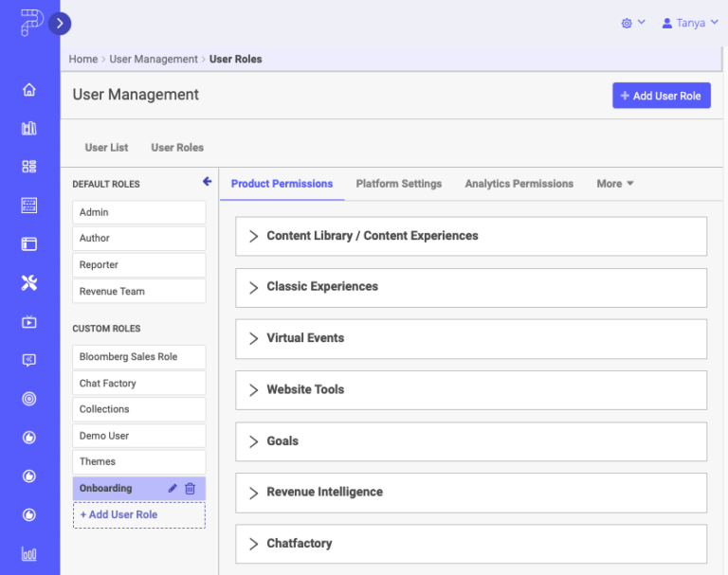Go to User Management breadcrumb link

point(154,59)
